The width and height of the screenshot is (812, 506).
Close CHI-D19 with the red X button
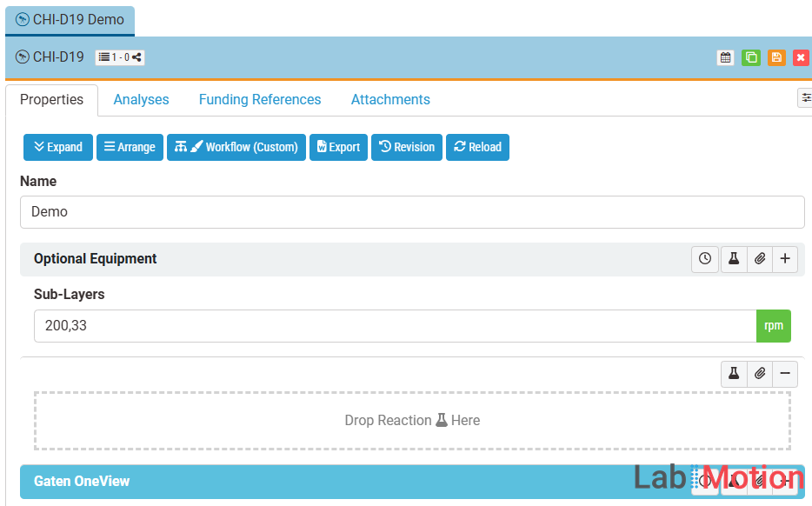[801, 57]
